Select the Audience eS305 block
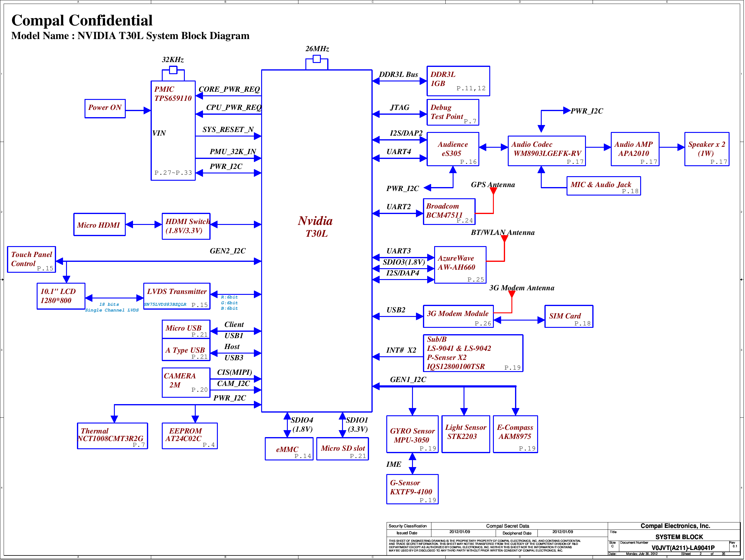 [x=453, y=149]
